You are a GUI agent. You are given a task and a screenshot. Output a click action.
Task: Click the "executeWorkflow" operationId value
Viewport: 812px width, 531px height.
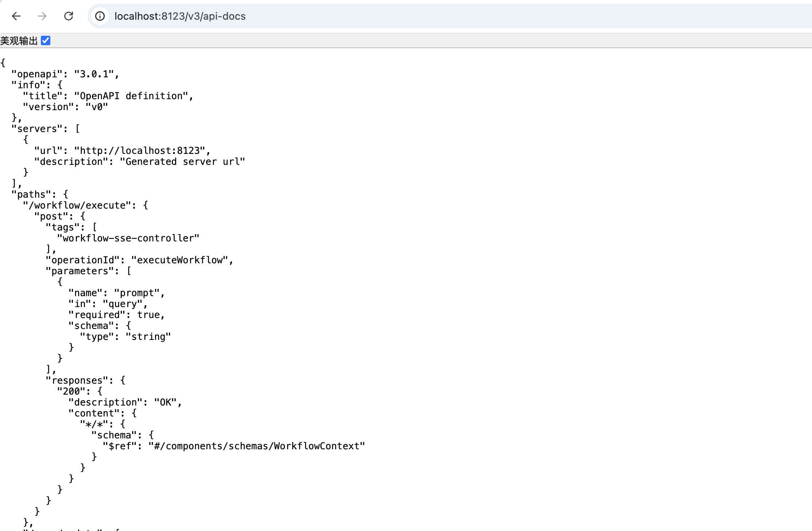(x=180, y=260)
